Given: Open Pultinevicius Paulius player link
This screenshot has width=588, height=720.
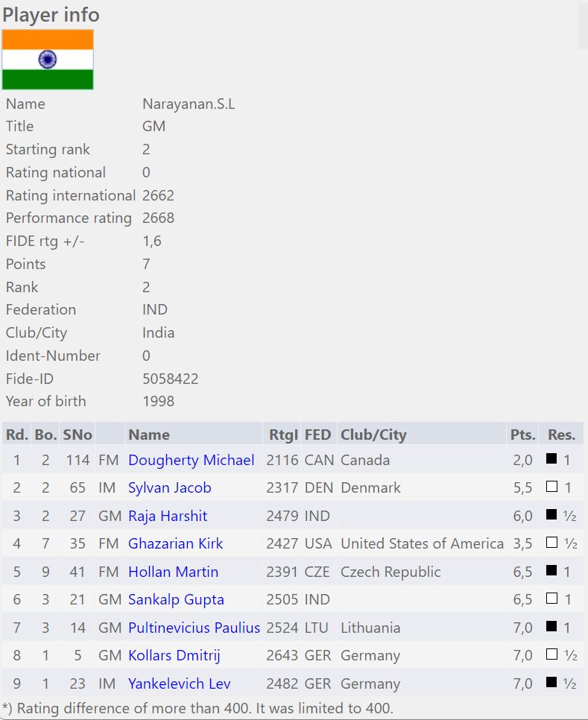Looking at the screenshot, I should tap(194, 628).
